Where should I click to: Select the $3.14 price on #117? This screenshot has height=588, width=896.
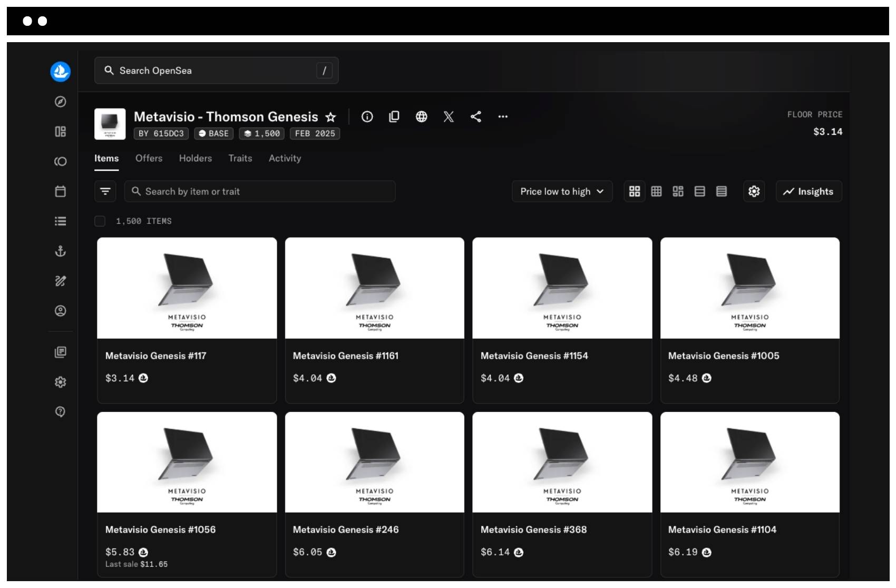click(120, 378)
